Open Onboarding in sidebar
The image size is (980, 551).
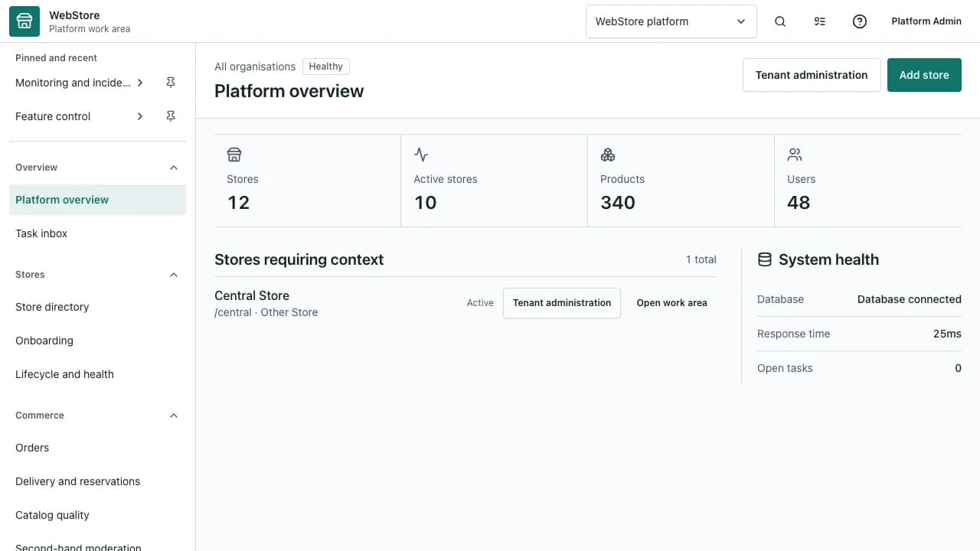pyautogui.click(x=97, y=341)
